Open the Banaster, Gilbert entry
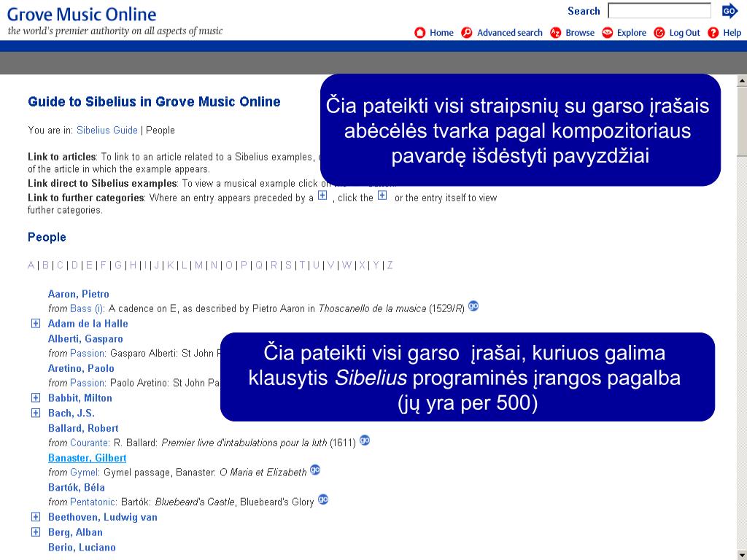Screen dimensions: 747x560 pyautogui.click(x=88, y=458)
